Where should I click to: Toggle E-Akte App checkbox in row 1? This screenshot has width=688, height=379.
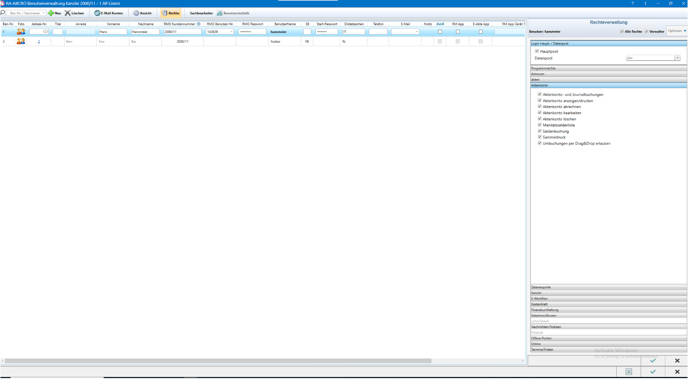(480, 32)
